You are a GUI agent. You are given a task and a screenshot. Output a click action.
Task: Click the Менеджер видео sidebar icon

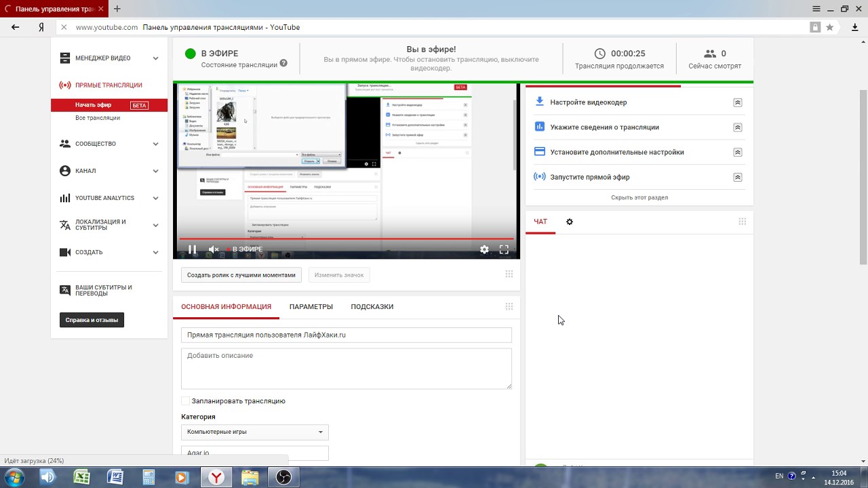tap(65, 58)
